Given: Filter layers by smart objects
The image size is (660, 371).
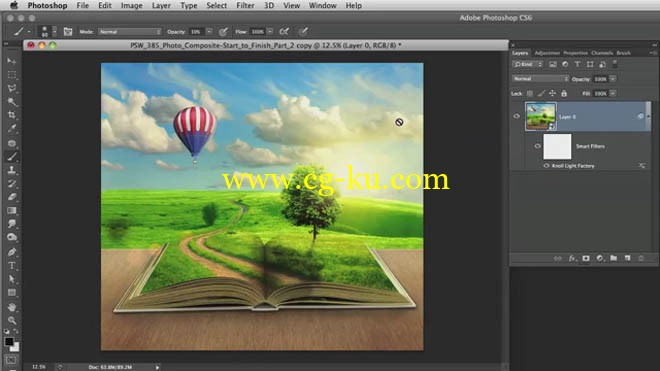Looking at the screenshot, I should pyautogui.click(x=602, y=64).
